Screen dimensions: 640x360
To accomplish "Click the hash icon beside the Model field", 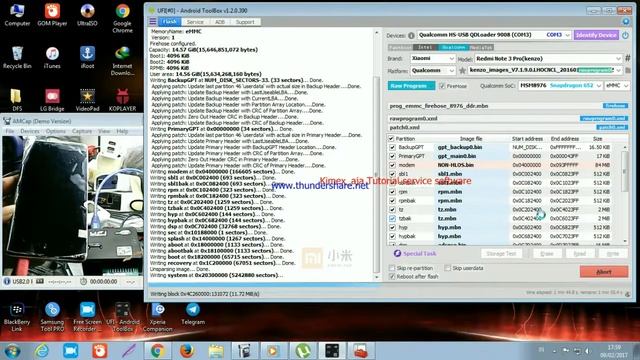I will (x=628, y=58).
